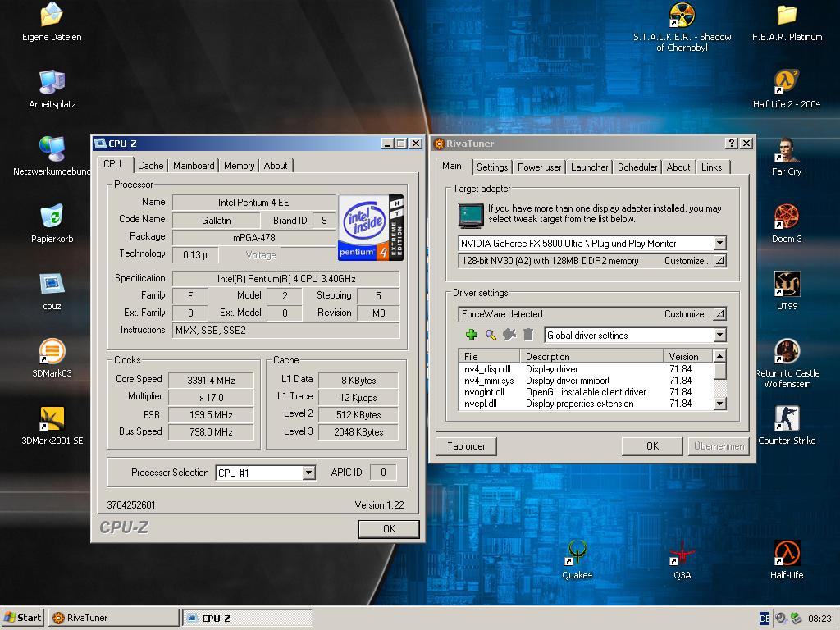Select nvcpl.dll row in driver list
Viewport: 840px width, 630px height.
point(586,404)
